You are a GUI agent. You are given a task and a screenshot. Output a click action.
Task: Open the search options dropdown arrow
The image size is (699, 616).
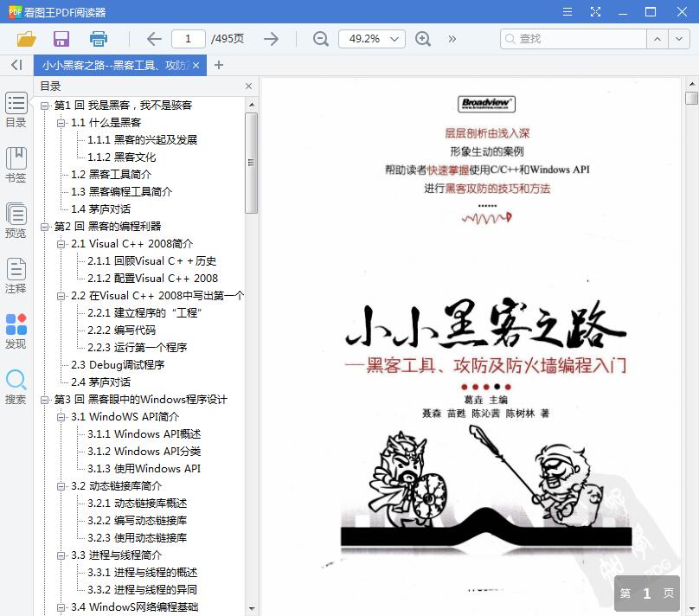(x=678, y=38)
